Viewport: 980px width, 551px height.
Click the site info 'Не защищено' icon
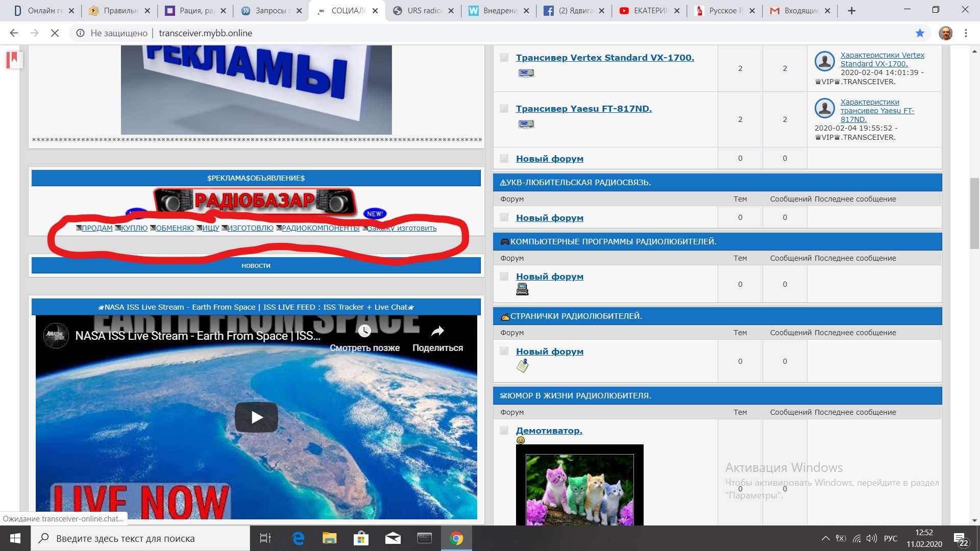(x=80, y=33)
